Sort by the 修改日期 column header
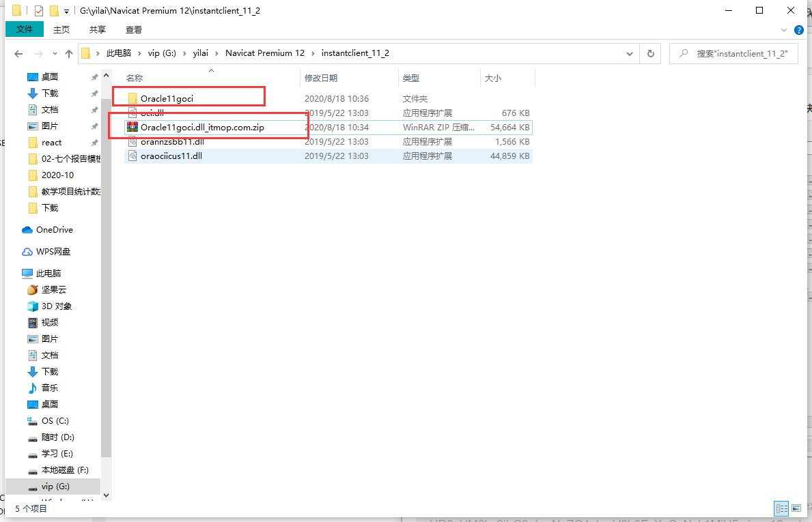Image resolution: width=812 pixels, height=522 pixels. [321, 78]
